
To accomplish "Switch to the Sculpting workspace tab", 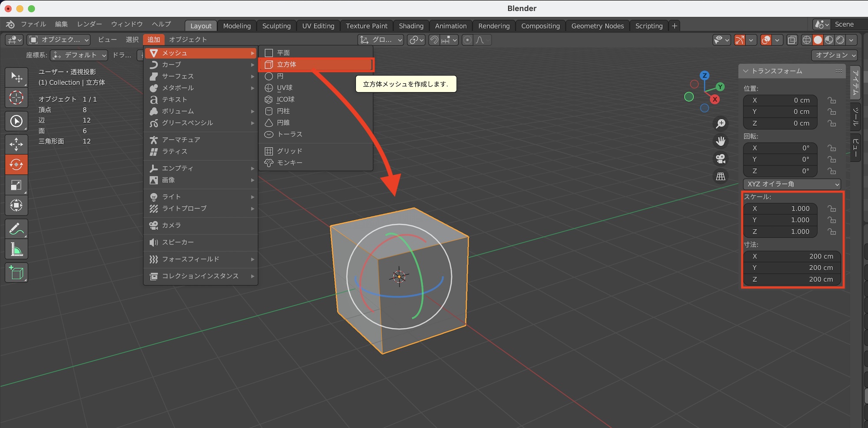I will (276, 26).
